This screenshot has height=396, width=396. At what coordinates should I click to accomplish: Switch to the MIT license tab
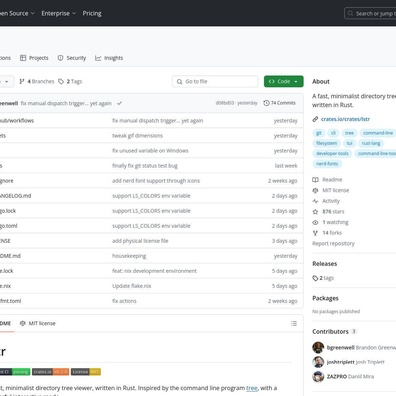pos(38,323)
